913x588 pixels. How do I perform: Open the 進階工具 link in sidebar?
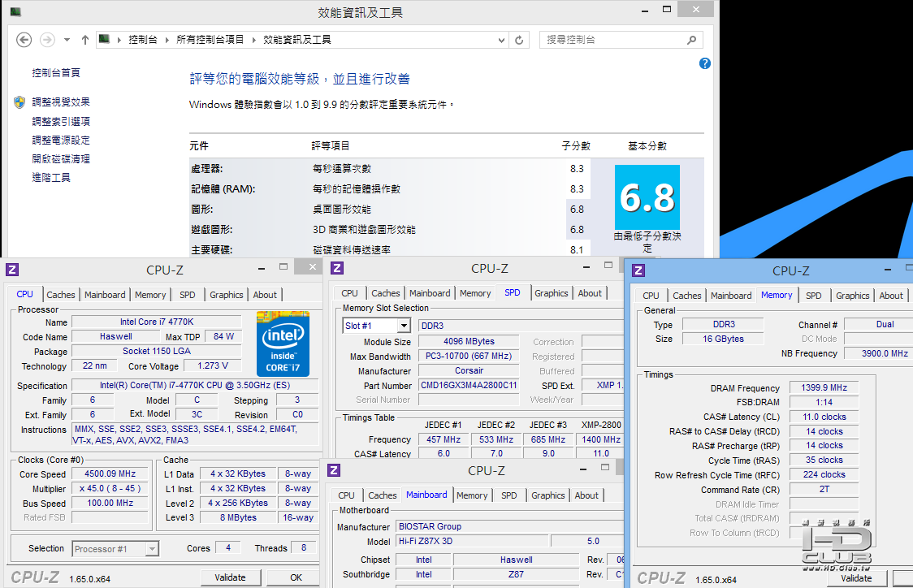[51, 178]
